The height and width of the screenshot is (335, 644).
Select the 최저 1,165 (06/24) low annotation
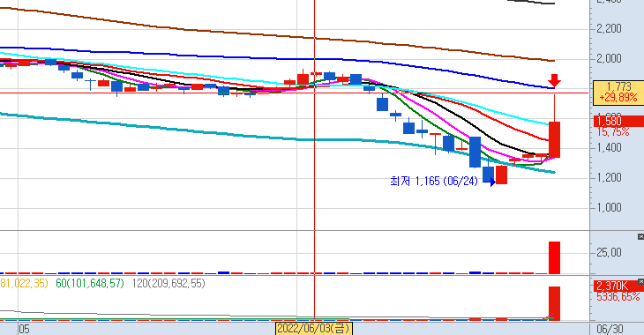point(434,181)
